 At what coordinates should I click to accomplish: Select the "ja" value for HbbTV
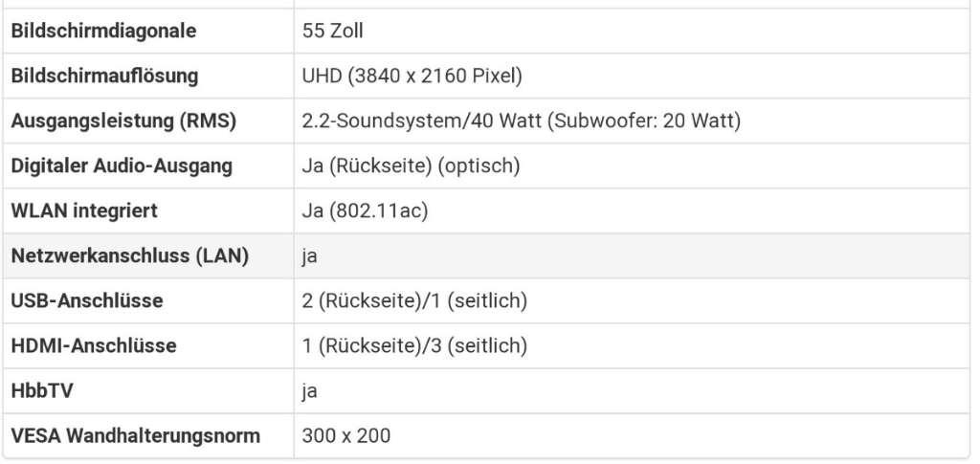[310, 391]
